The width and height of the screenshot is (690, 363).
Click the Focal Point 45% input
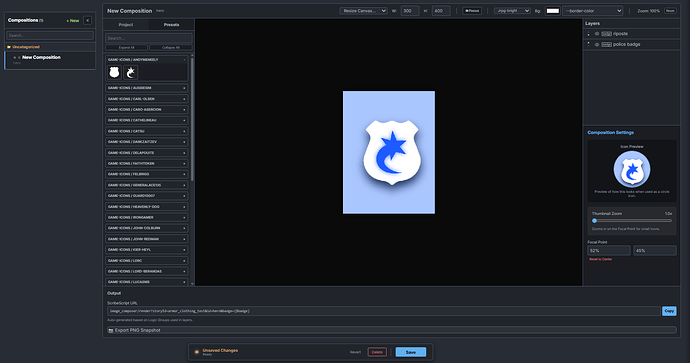[655, 251]
